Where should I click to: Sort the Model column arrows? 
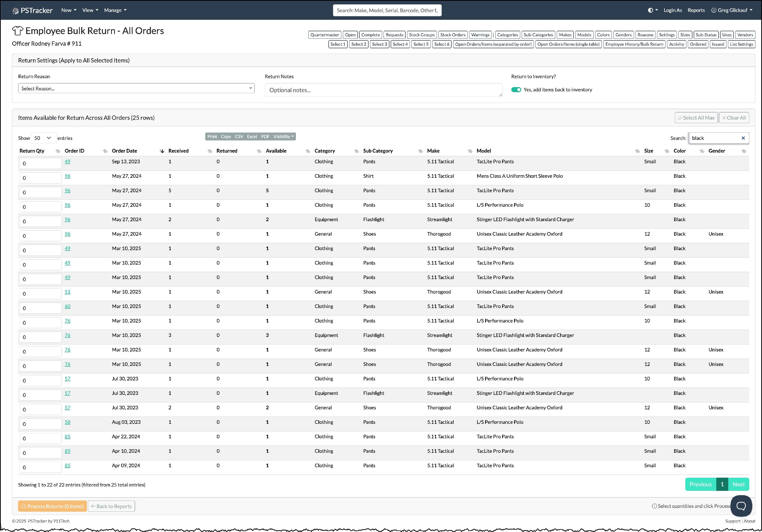[637, 151]
